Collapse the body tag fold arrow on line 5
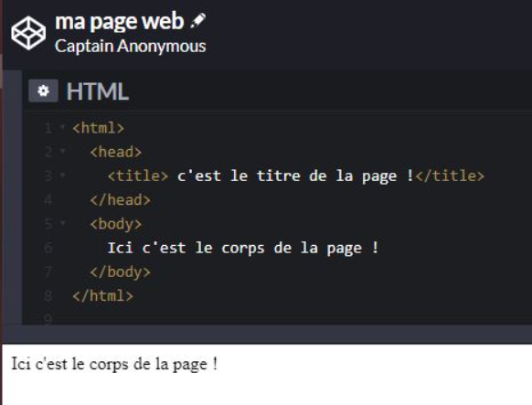The height and width of the screenshot is (405, 532). 62,223
